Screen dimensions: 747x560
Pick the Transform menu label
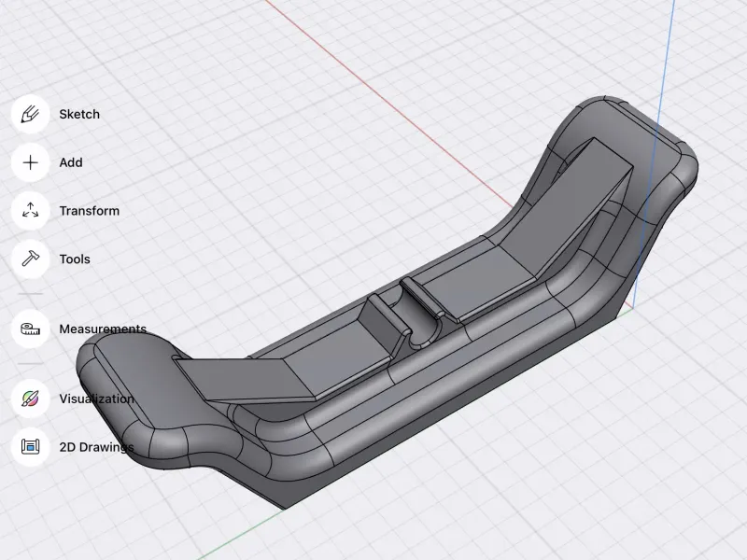pyautogui.click(x=90, y=211)
